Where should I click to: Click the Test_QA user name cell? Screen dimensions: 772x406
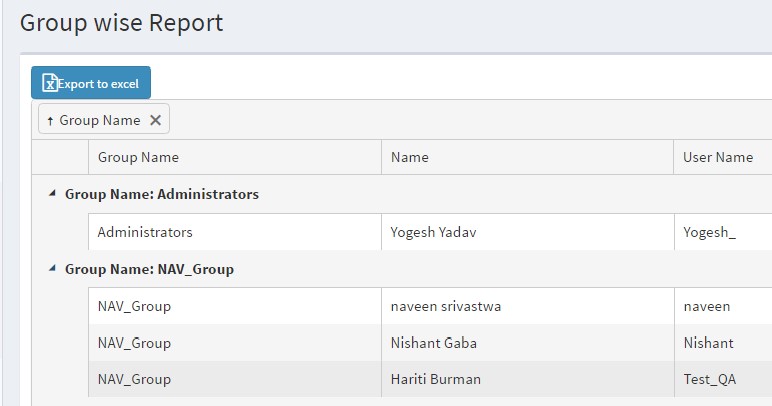click(x=708, y=379)
